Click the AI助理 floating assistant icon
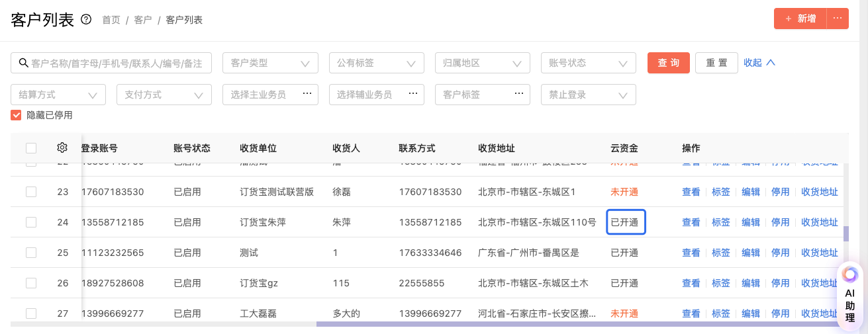868x334 pixels. point(850,274)
